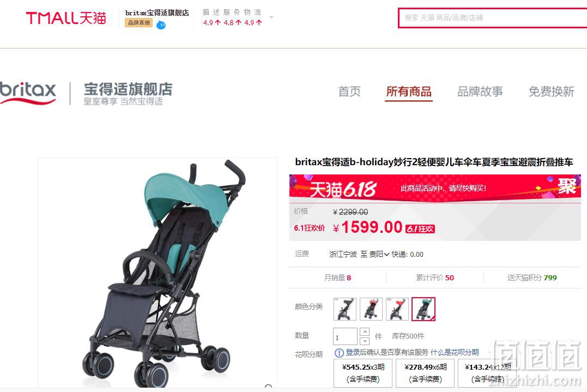Click the magnifier icon below stroller image

(x=268, y=387)
